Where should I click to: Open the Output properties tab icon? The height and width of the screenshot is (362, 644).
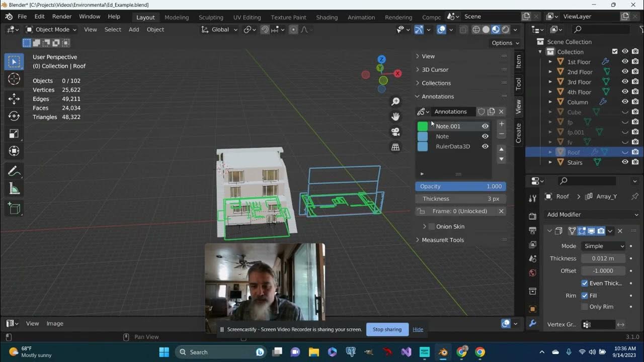pyautogui.click(x=533, y=230)
